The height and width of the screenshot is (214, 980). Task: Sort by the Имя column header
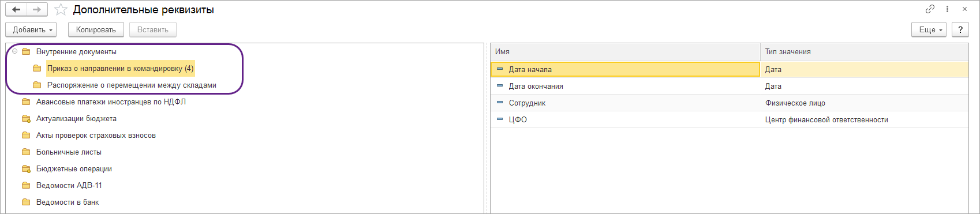pos(626,51)
